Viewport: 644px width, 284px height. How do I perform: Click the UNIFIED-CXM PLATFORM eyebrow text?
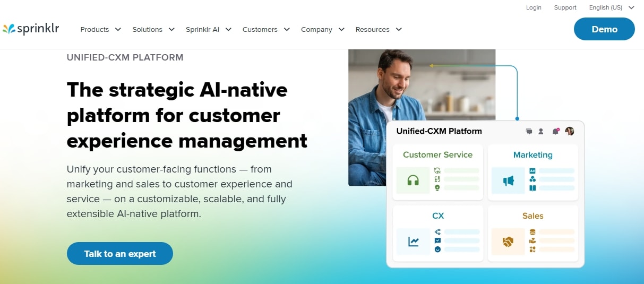(x=125, y=57)
